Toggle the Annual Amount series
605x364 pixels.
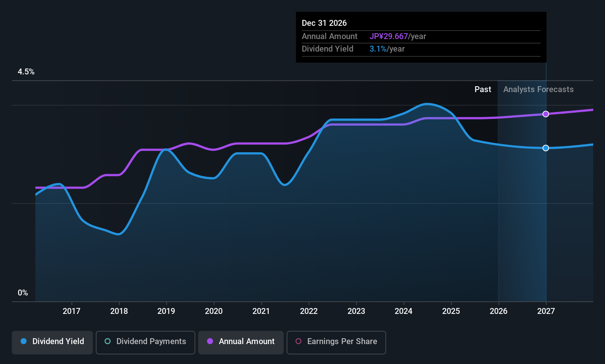pyautogui.click(x=241, y=343)
